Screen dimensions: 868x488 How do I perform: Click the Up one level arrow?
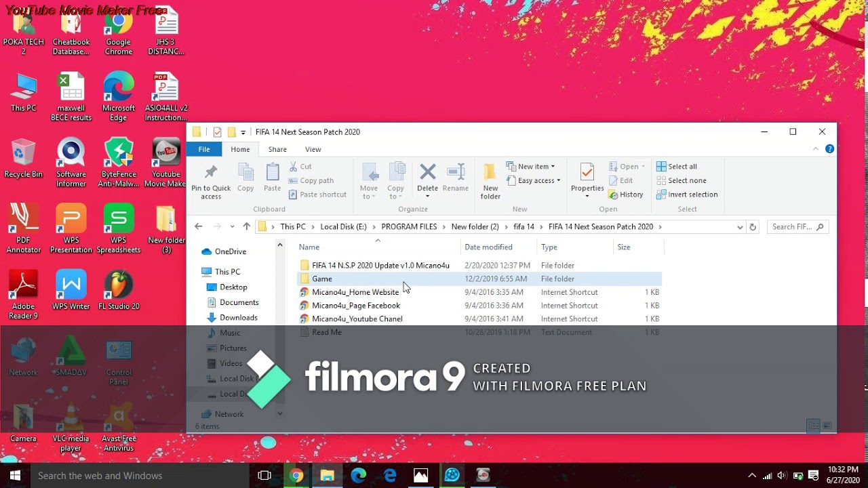[x=246, y=226]
